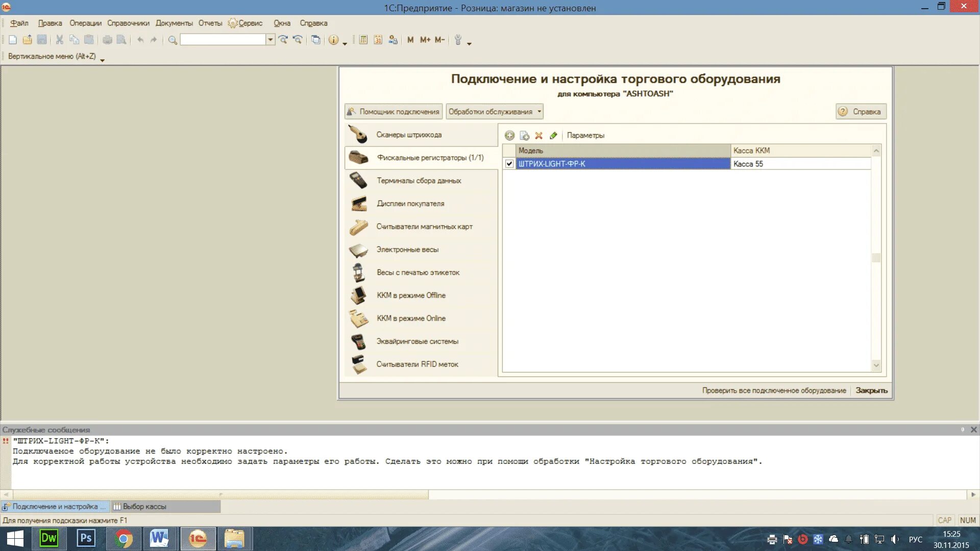Open the Справочники menu
980x551 pixels.
129,22
